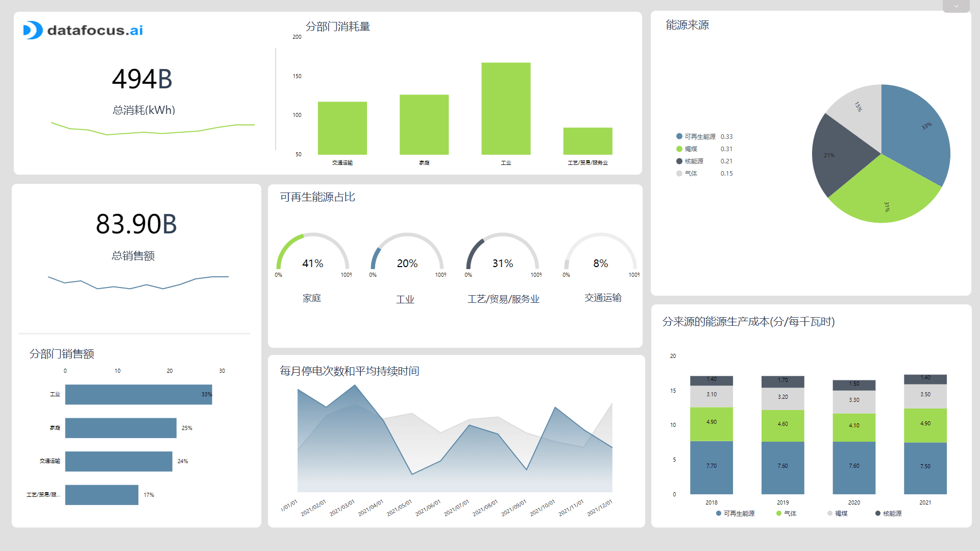Click the 7.70 segment in 2018 stacked bar

click(x=712, y=468)
